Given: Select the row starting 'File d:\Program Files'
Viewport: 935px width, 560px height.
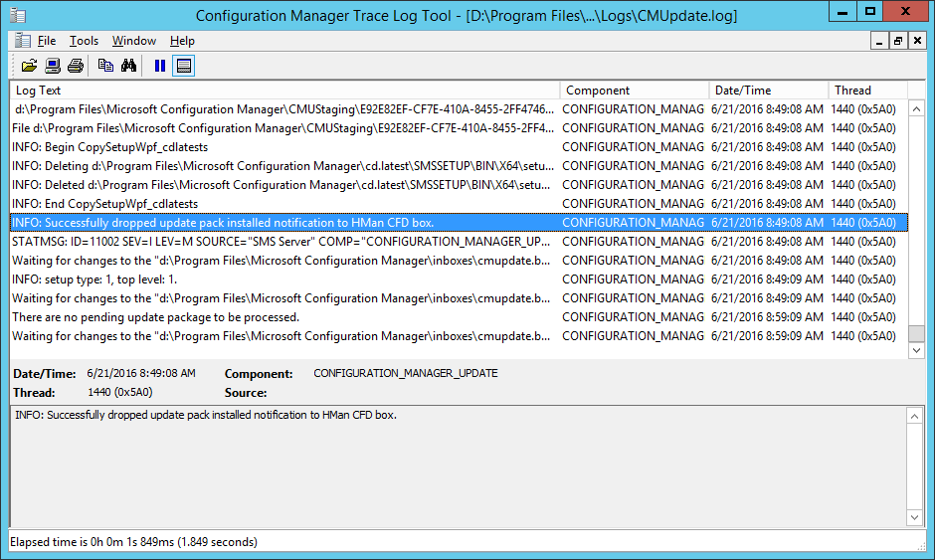Looking at the screenshot, I should pos(460,128).
